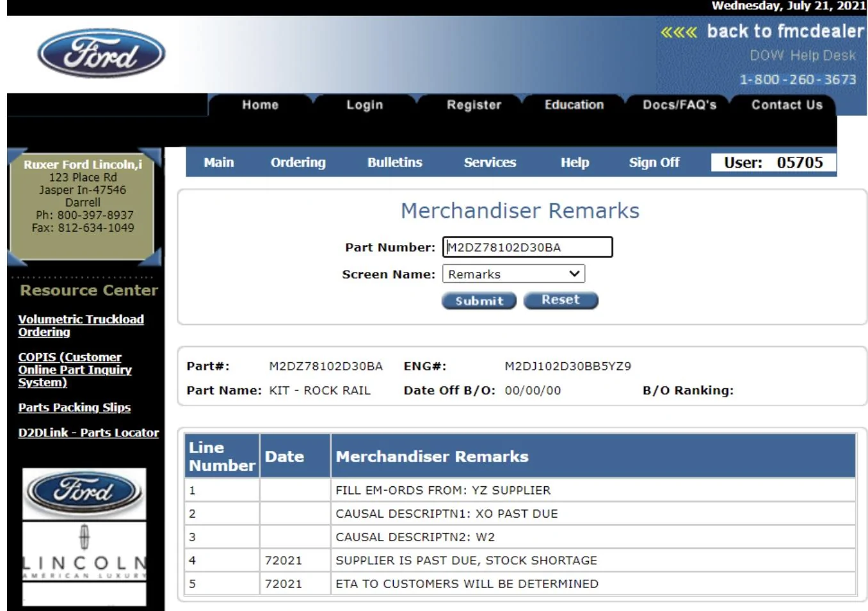
Task: Click the Reset button
Action: 561,300
